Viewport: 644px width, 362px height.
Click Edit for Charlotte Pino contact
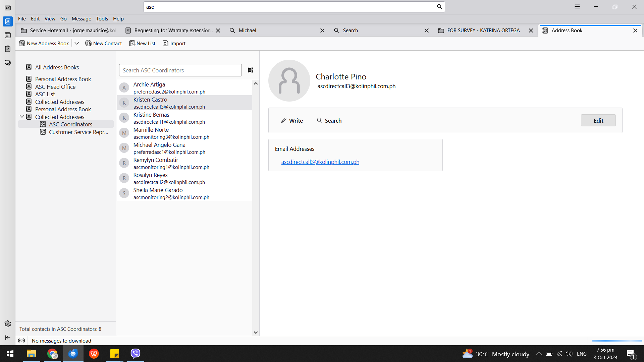point(598,120)
